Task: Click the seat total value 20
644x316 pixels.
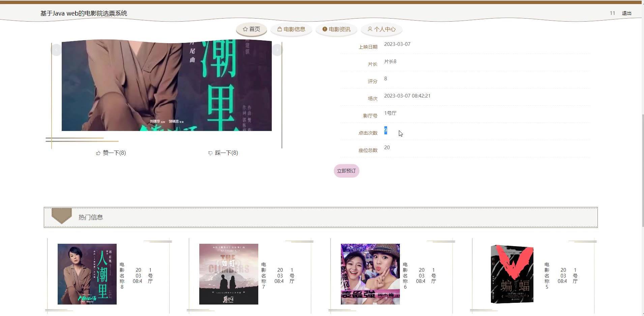Action: point(387,148)
